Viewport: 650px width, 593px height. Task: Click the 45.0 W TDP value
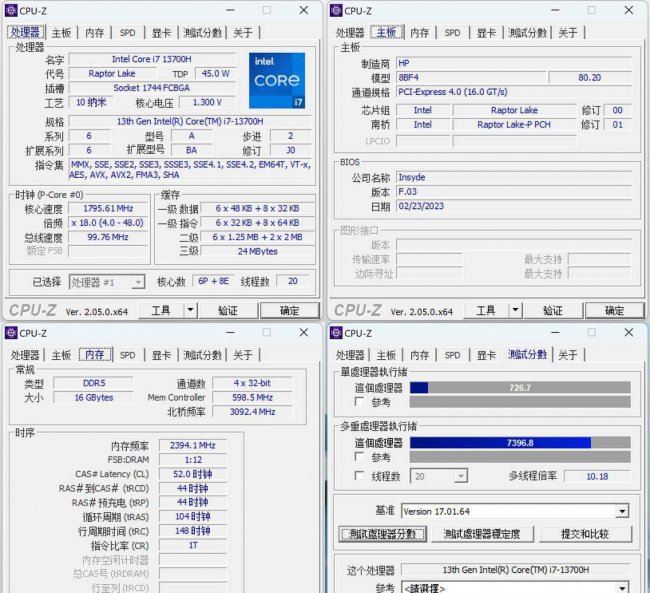coord(215,73)
